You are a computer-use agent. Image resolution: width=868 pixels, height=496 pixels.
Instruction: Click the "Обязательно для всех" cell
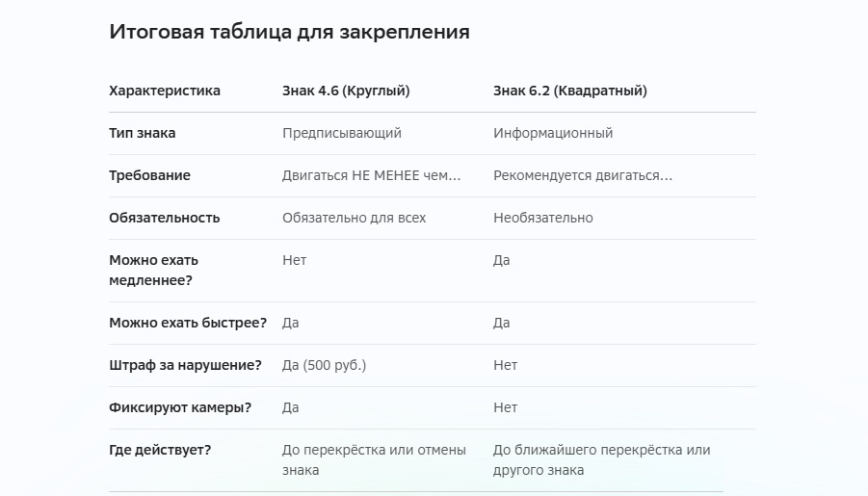(355, 218)
